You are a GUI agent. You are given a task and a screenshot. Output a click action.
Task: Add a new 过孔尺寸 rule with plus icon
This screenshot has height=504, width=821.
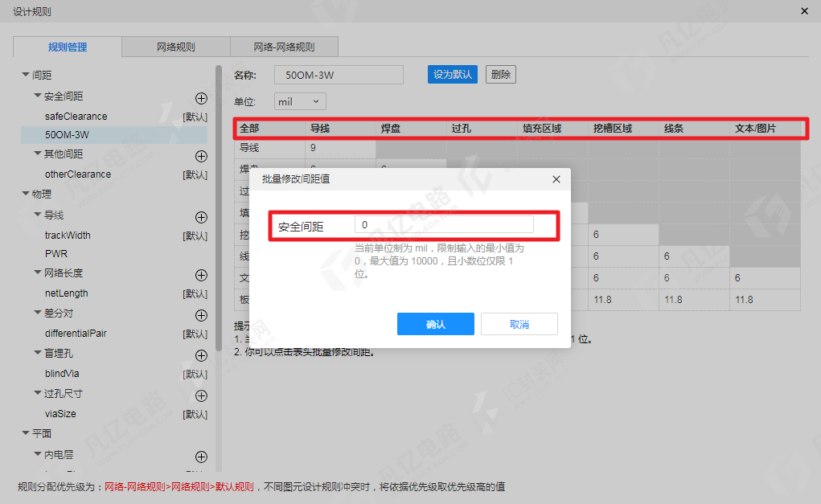pos(201,395)
